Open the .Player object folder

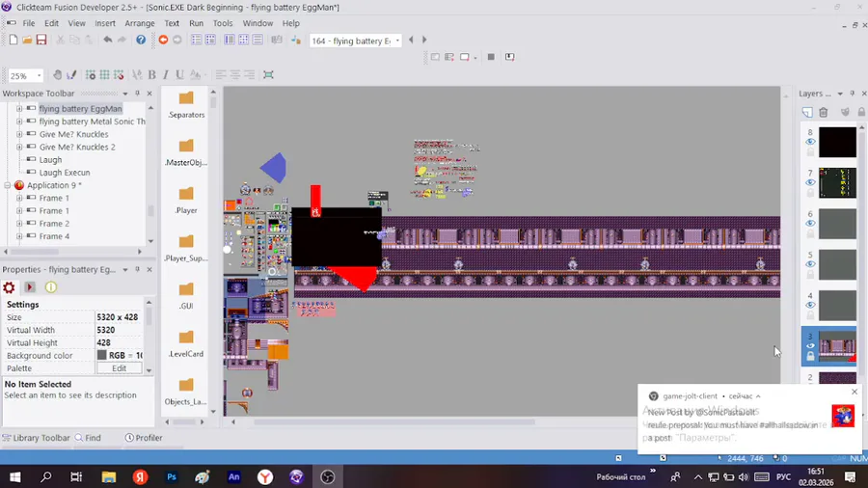click(x=186, y=200)
